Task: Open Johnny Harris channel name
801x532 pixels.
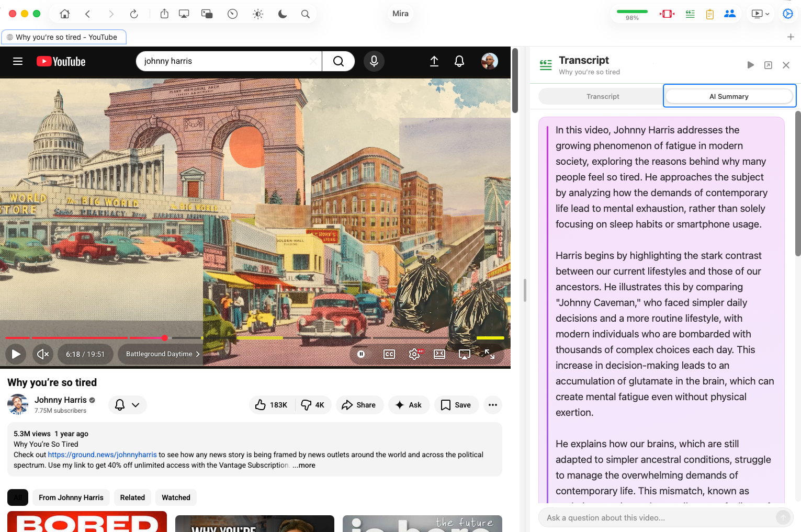Action: tap(61, 400)
